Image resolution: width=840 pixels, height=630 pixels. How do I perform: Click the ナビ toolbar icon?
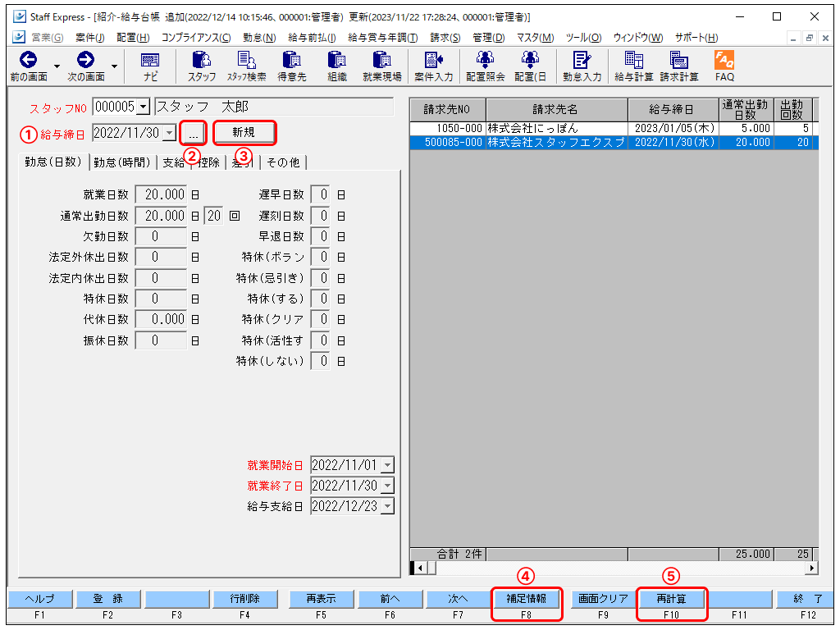click(x=150, y=66)
